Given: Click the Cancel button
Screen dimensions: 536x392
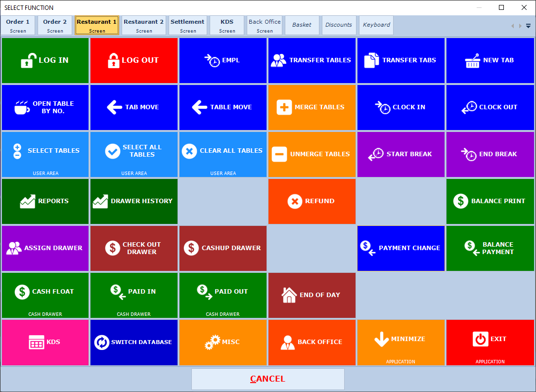Looking at the screenshot, I should [x=268, y=379].
